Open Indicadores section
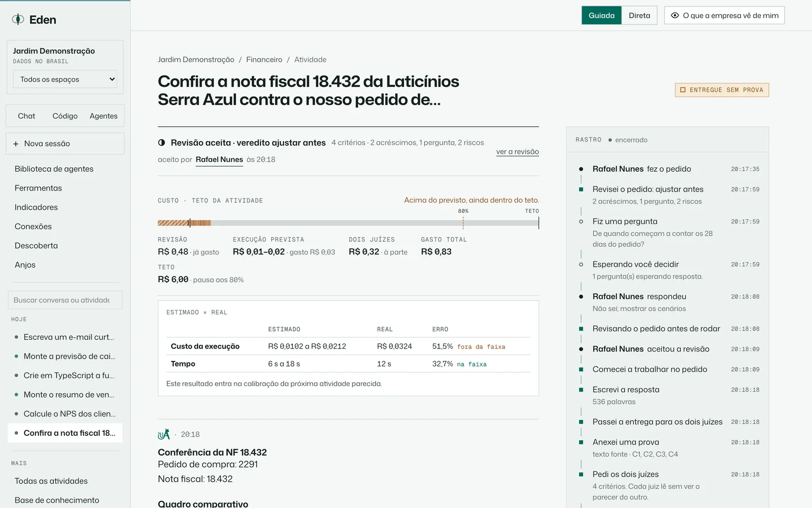Viewport: 812px width, 508px height. [x=36, y=207]
